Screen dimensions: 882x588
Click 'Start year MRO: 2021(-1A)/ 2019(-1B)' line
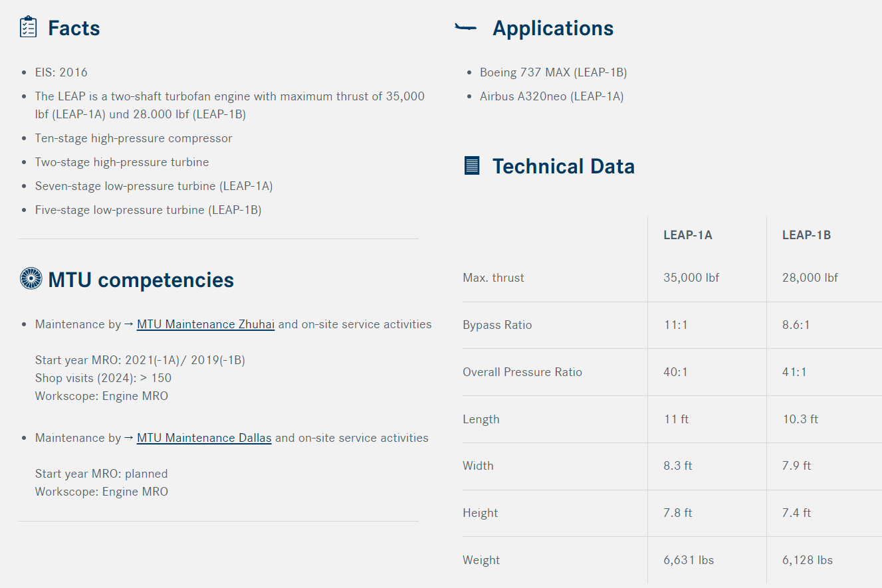(x=140, y=360)
